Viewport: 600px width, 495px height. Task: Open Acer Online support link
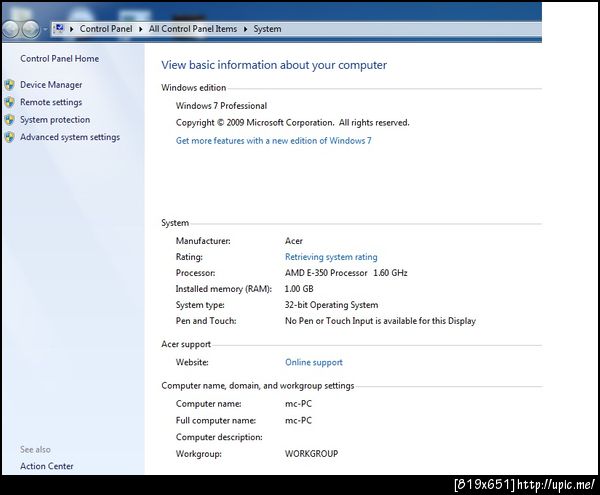click(314, 362)
